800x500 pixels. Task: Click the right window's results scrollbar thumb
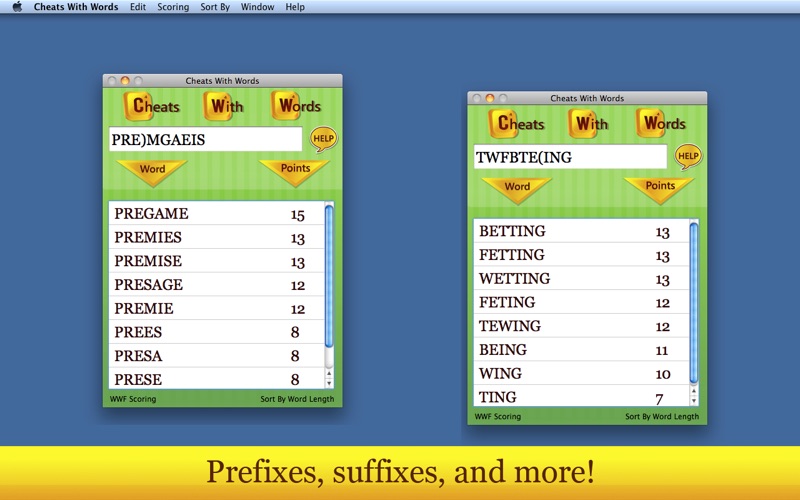click(x=694, y=304)
